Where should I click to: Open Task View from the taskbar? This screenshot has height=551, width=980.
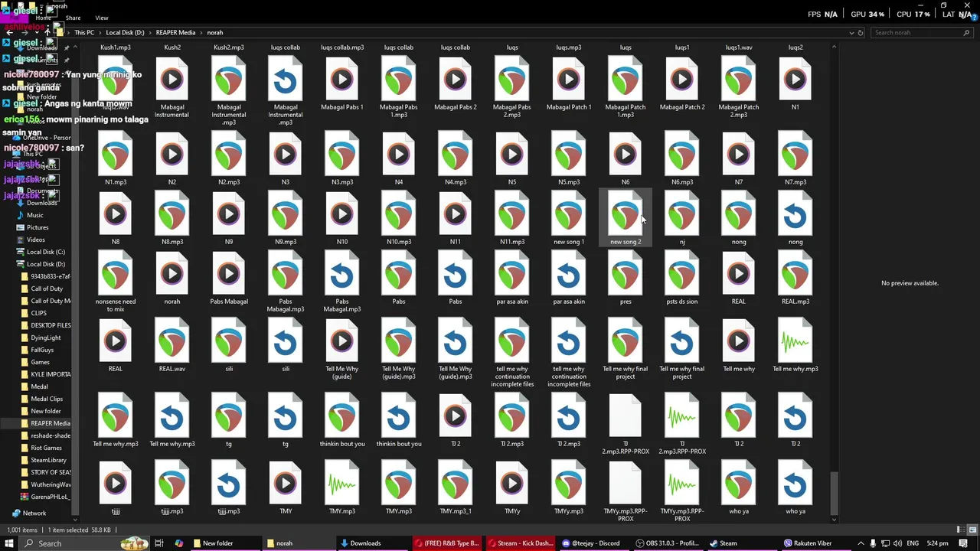click(159, 543)
